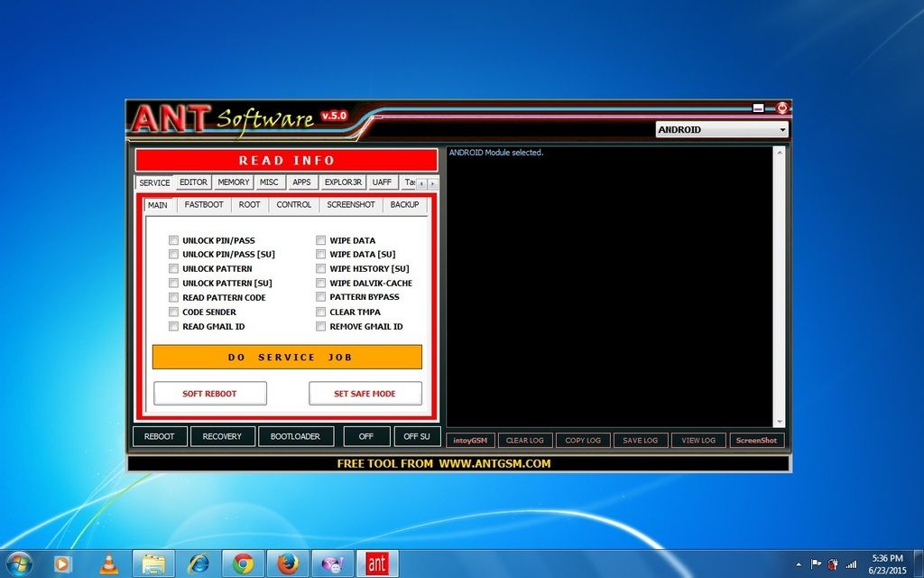
Task: Check the PATTERN BYPASS option
Action: point(320,296)
